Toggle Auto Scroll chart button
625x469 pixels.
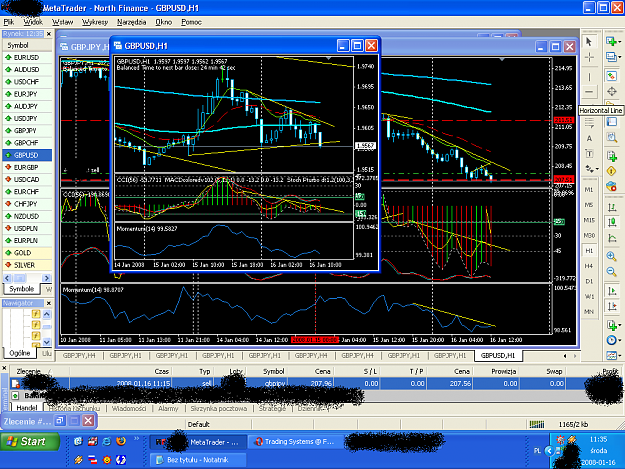pos(611,290)
